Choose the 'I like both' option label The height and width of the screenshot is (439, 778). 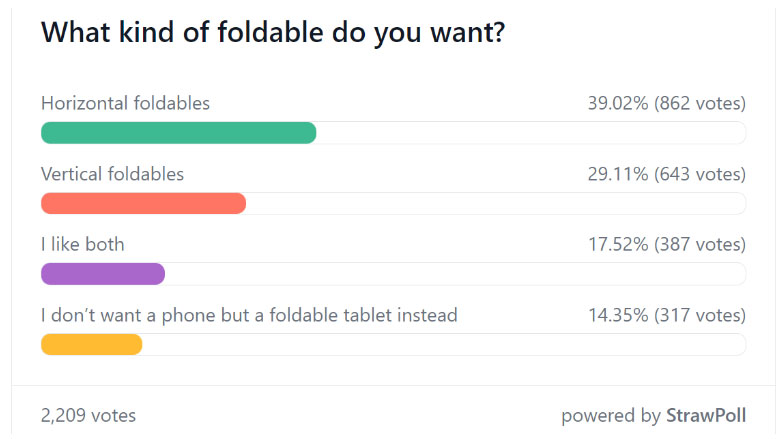coord(82,244)
